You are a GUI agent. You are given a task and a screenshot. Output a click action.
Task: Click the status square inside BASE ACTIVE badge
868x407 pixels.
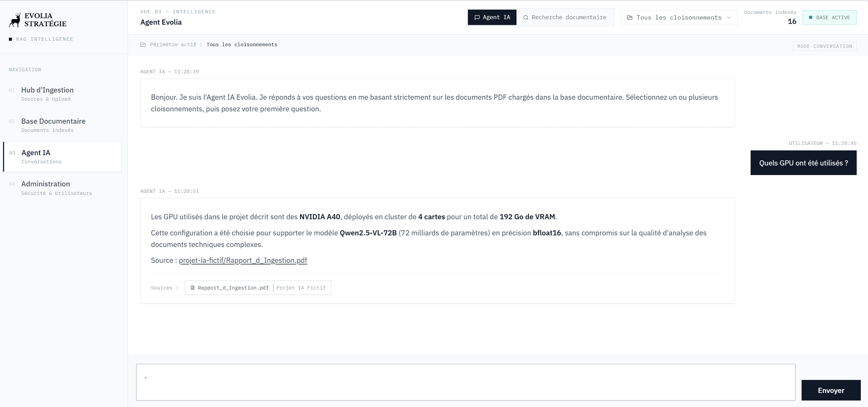[810, 17]
